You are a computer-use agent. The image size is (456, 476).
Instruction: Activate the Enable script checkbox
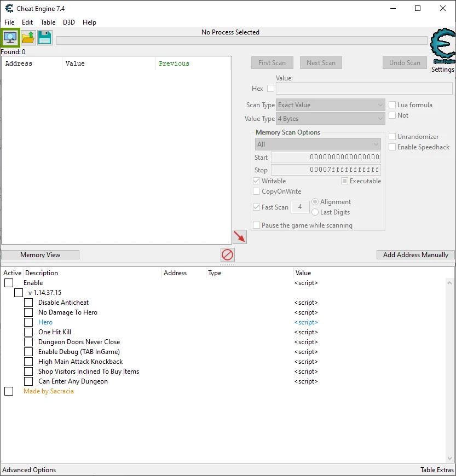(9, 283)
